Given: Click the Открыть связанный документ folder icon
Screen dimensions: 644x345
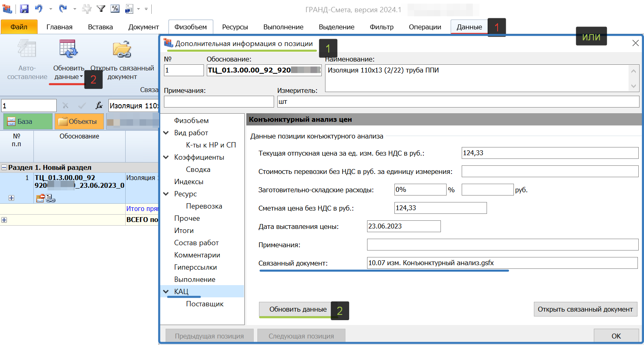Looking at the screenshot, I should [122, 49].
